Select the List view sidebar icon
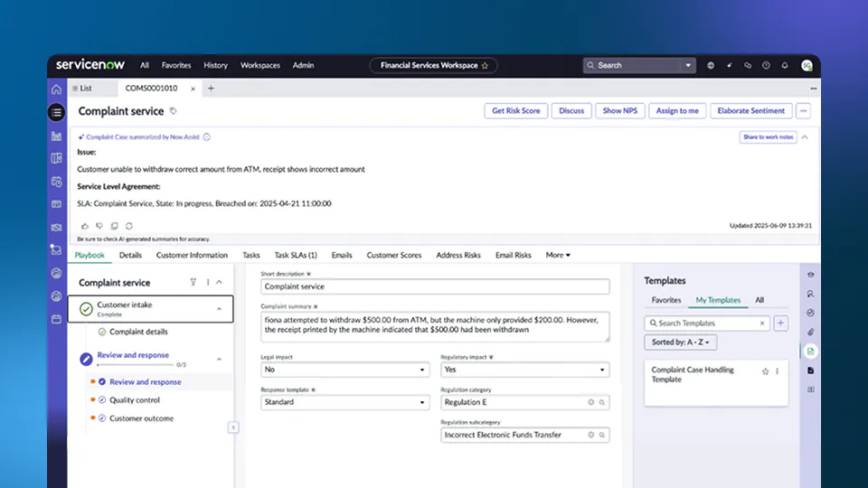The image size is (868, 488). [56, 112]
